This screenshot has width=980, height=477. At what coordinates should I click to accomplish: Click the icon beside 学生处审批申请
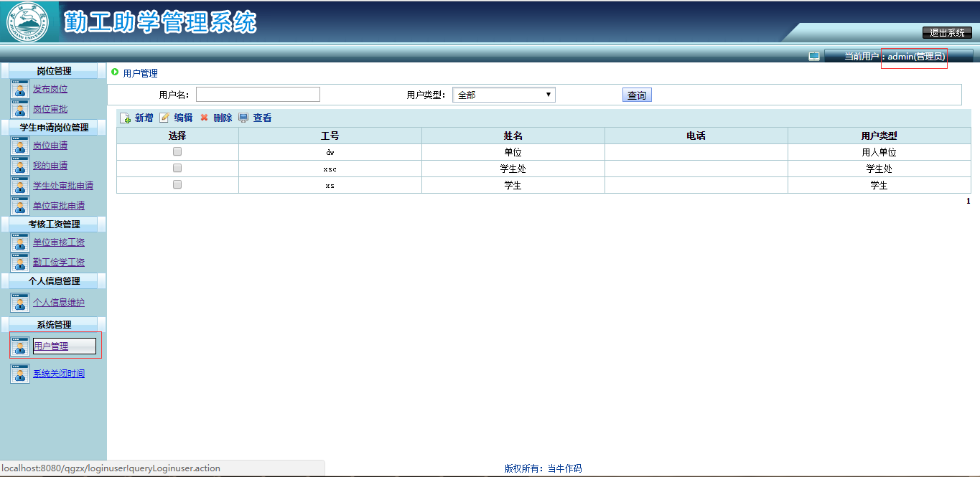(20, 186)
